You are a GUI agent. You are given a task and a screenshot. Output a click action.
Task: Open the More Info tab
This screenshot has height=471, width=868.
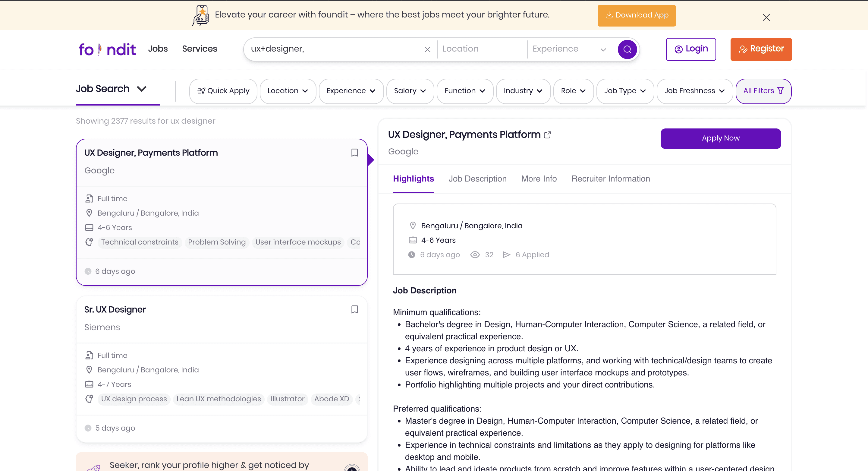(539, 179)
